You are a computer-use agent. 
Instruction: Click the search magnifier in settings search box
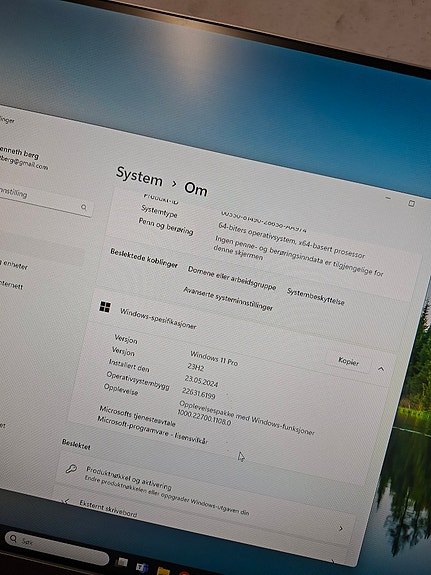[84, 207]
